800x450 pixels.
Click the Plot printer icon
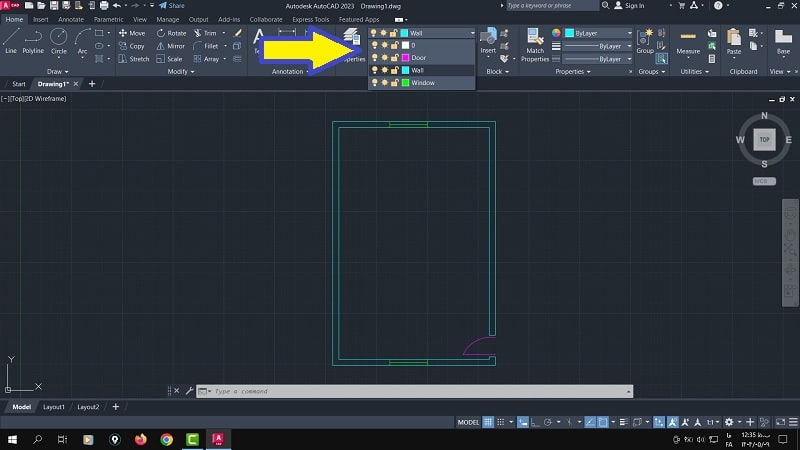[x=104, y=6]
